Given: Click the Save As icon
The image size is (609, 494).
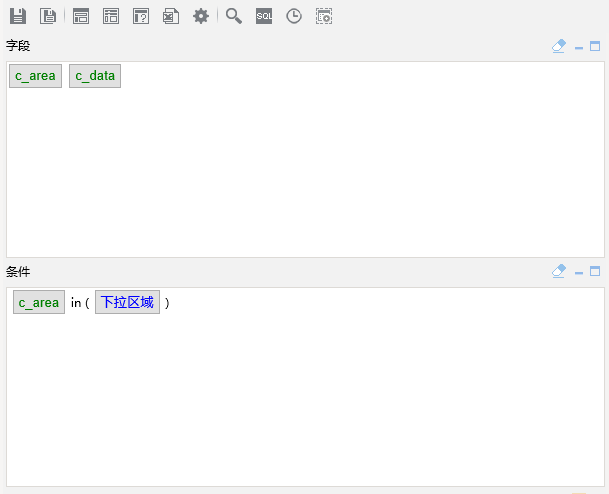Looking at the screenshot, I should [48, 16].
